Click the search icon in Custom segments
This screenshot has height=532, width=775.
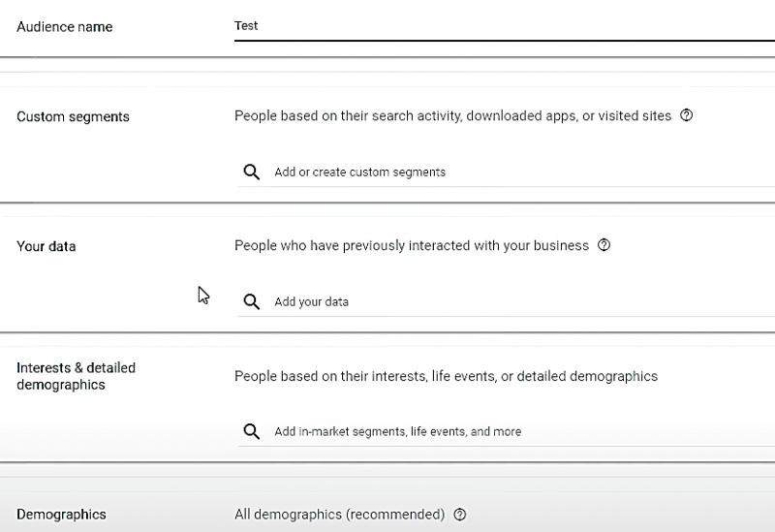click(x=252, y=172)
